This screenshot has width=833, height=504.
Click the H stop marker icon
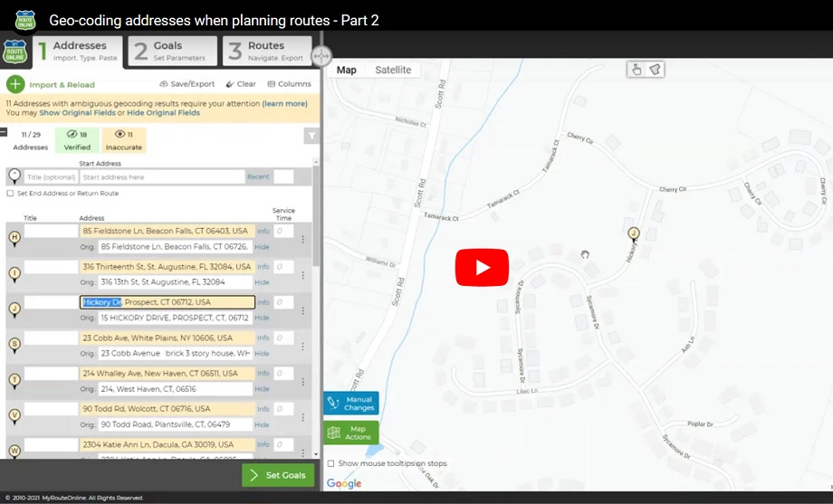[14, 238]
